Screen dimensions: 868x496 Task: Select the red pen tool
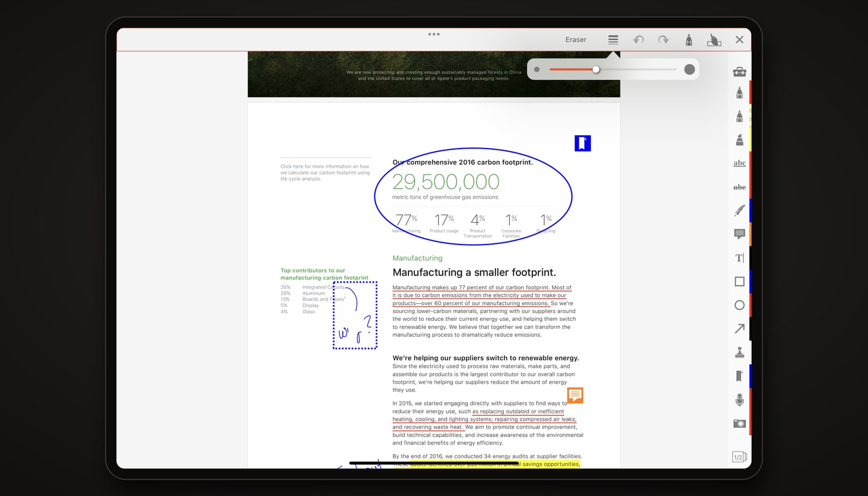click(x=740, y=92)
